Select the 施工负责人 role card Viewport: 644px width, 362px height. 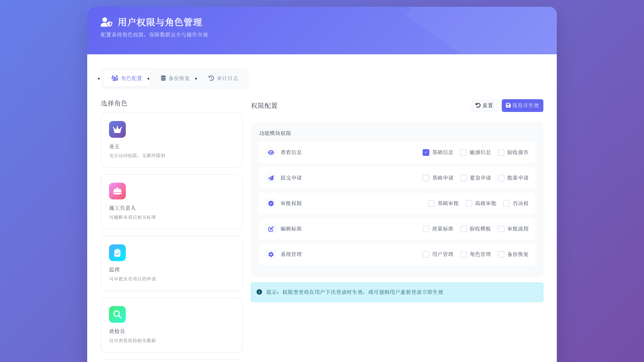(x=171, y=201)
